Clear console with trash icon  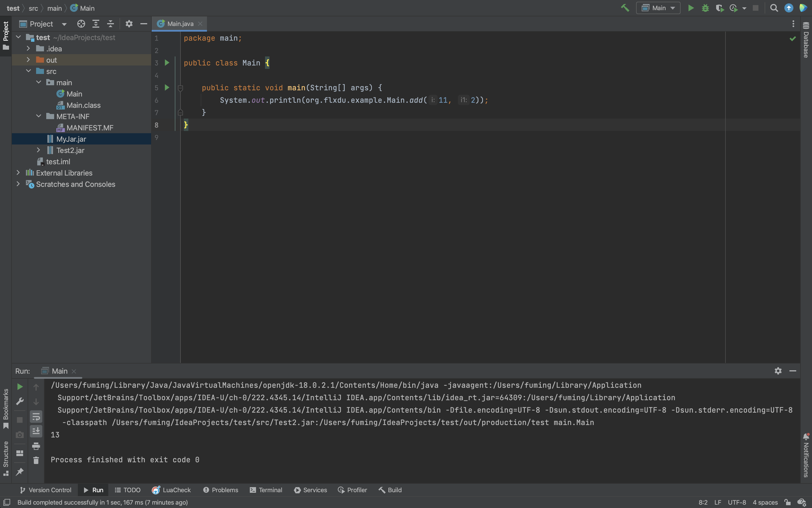coord(36,460)
